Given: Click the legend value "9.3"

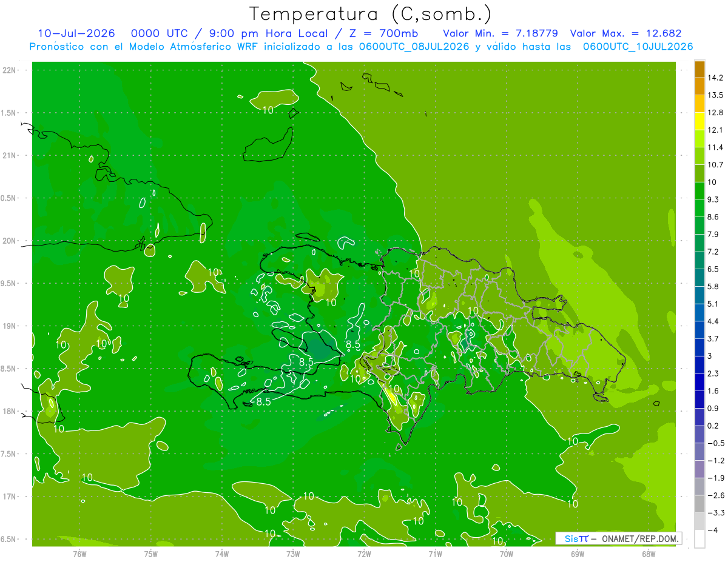Looking at the screenshot, I should (x=713, y=199).
